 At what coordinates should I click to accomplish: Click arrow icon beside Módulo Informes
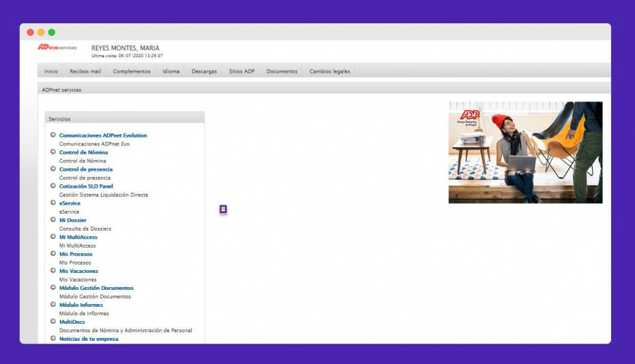pos(53,305)
